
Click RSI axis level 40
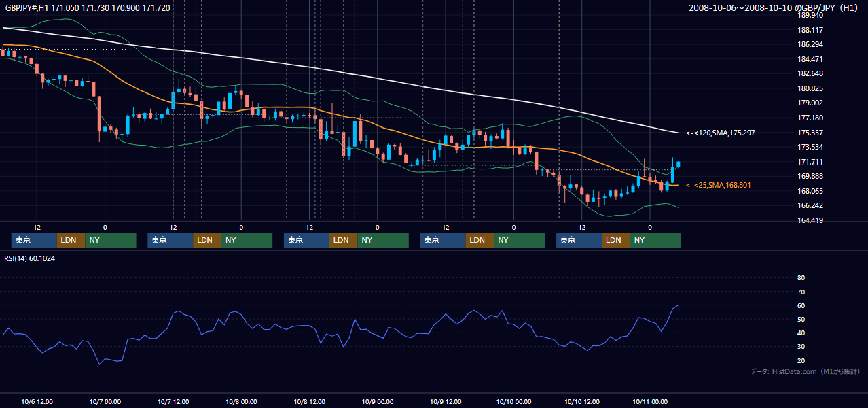(801, 333)
